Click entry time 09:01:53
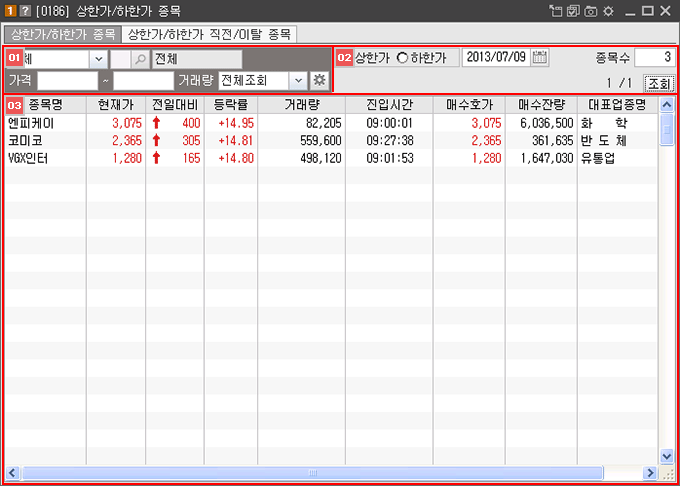Screen dimensions: 680x486 click(389, 158)
